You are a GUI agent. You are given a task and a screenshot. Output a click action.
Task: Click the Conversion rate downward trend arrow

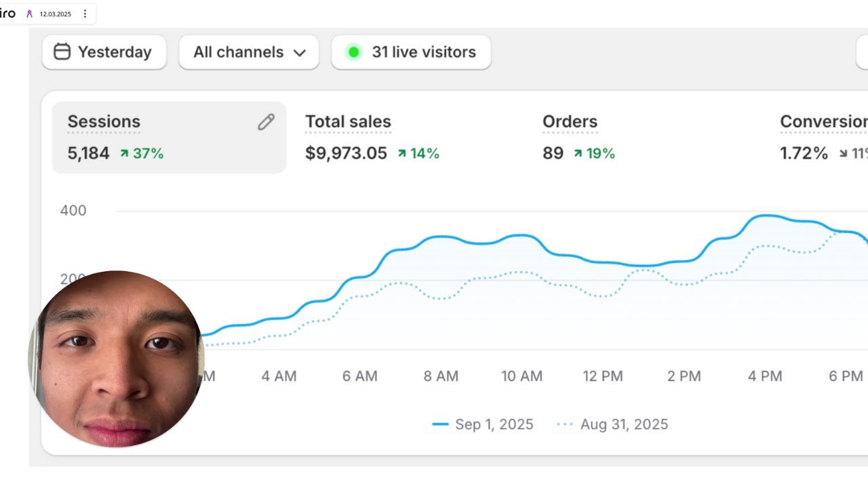click(843, 154)
